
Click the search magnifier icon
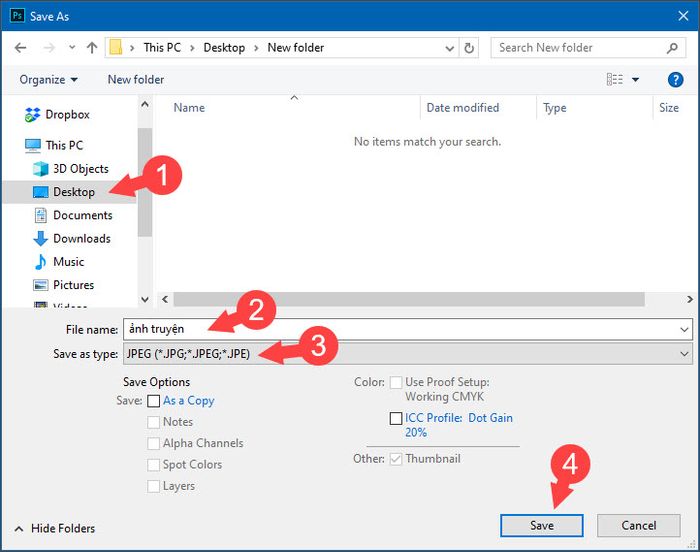pyautogui.click(x=672, y=48)
